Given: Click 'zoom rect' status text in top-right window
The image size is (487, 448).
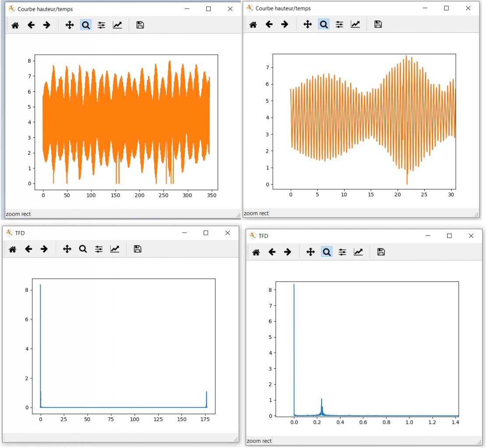Looking at the screenshot, I should point(256,213).
